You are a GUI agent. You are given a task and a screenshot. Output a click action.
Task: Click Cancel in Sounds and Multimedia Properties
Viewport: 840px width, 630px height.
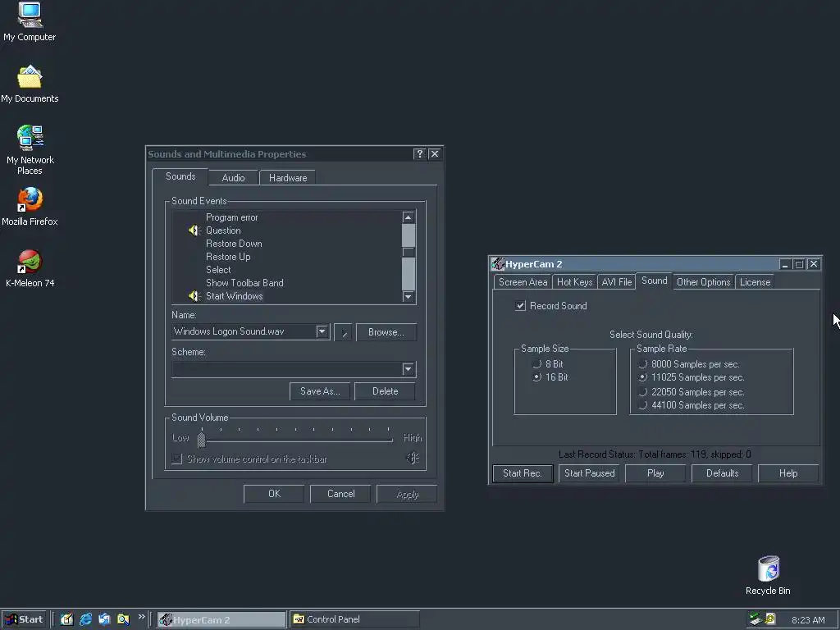340,494
